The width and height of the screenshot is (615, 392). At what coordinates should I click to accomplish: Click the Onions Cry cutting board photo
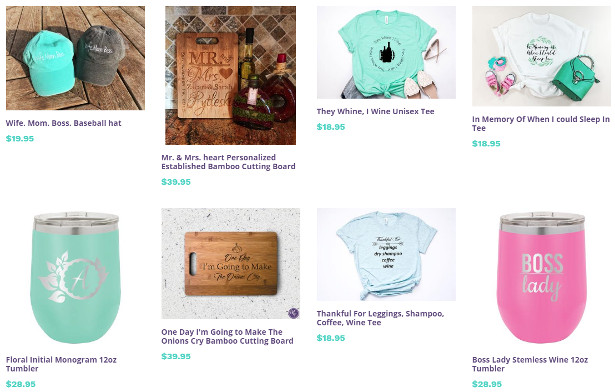point(231,263)
